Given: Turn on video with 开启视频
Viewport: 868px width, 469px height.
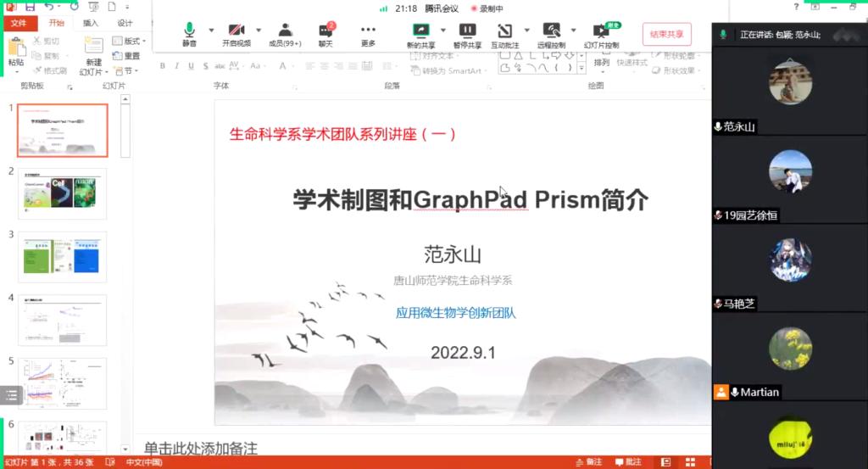Looking at the screenshot, I should pos(236,32).
